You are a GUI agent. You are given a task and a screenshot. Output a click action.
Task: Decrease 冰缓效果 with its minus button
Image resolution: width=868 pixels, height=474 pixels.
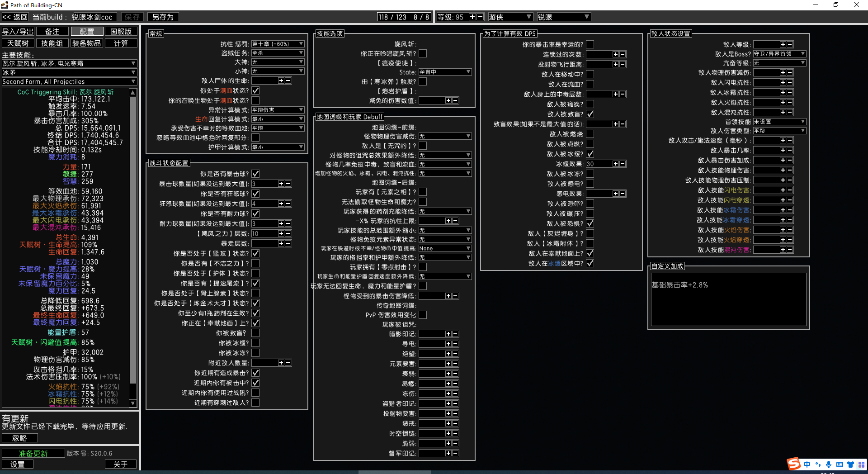point(623,164)
